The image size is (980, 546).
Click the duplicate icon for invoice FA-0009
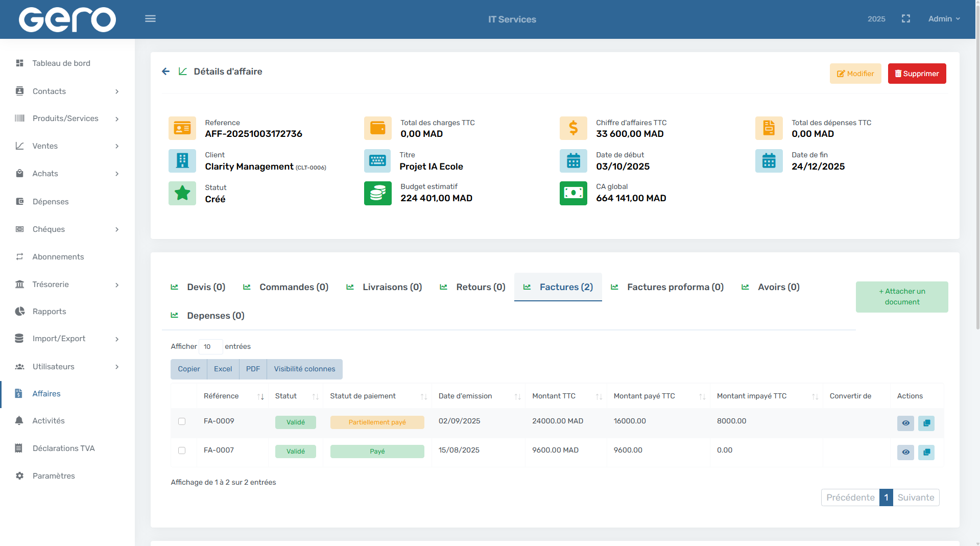coord(926,423)
